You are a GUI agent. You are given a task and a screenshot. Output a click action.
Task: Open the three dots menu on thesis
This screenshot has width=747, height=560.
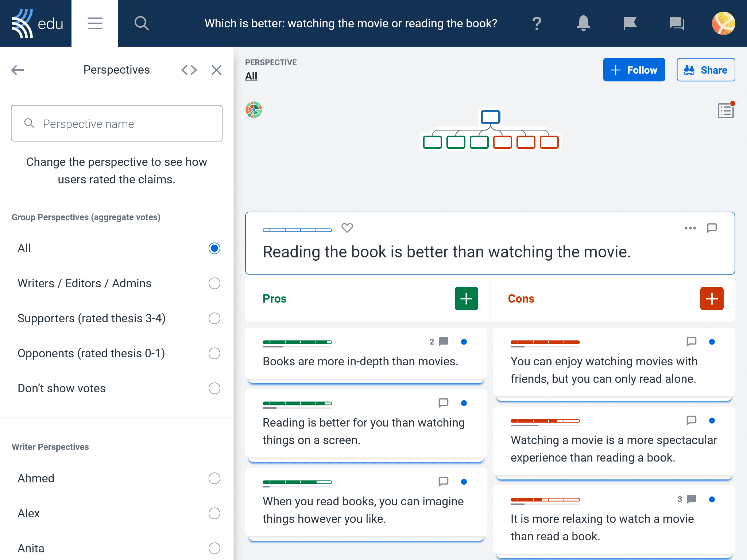point(690,228)
